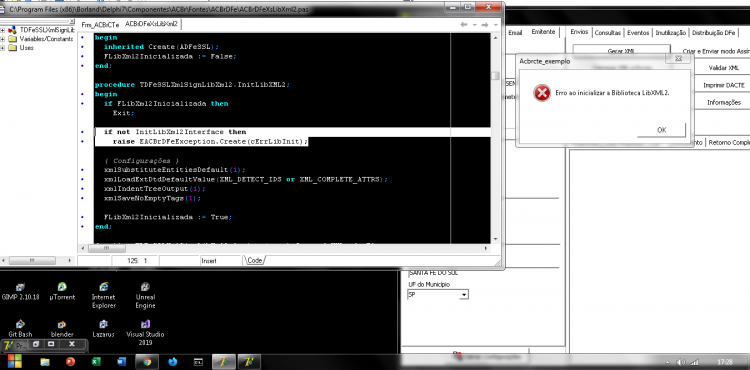Click the taskbar clock showing 17:28

click(725, 362)
